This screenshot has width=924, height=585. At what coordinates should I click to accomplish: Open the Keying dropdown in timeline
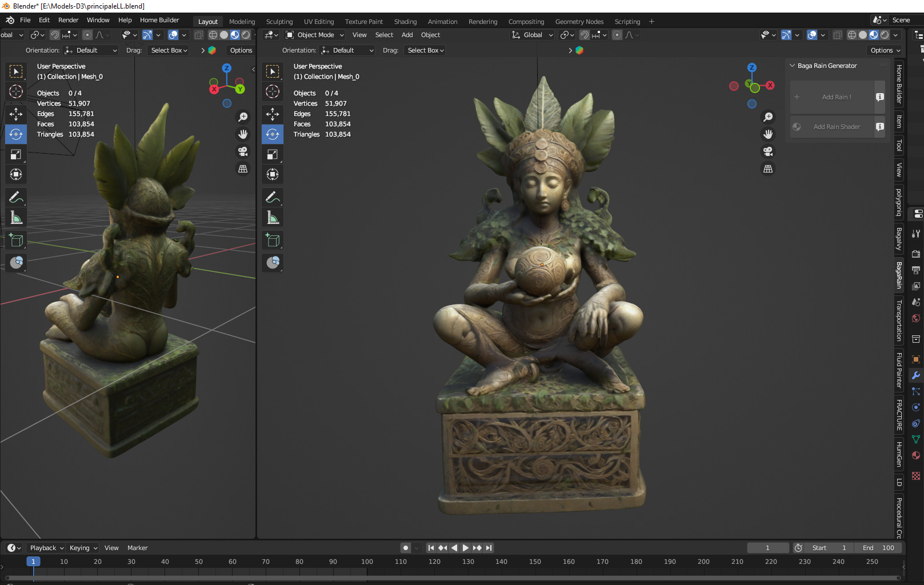pos(83,548)
